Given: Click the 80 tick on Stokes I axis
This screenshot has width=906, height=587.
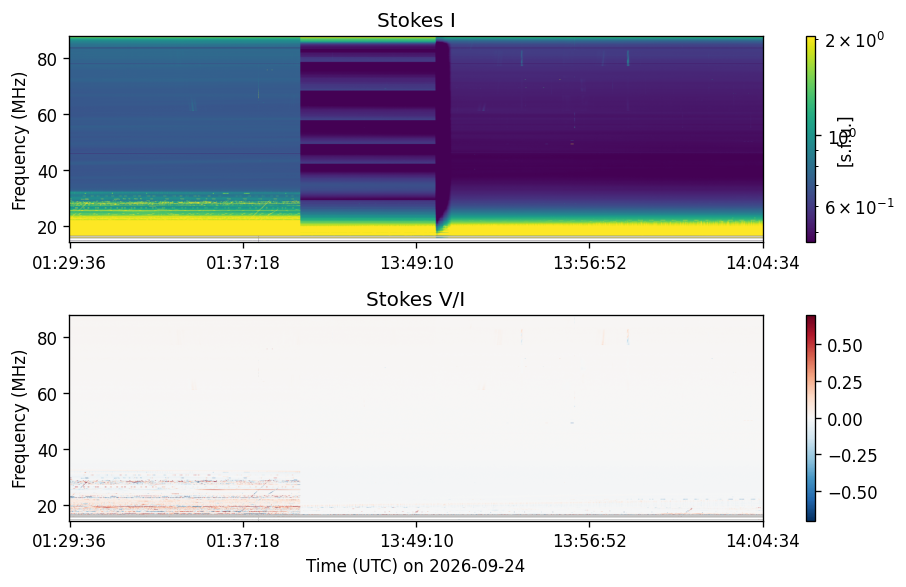Looking at the screenshot, I should (47, 59).
